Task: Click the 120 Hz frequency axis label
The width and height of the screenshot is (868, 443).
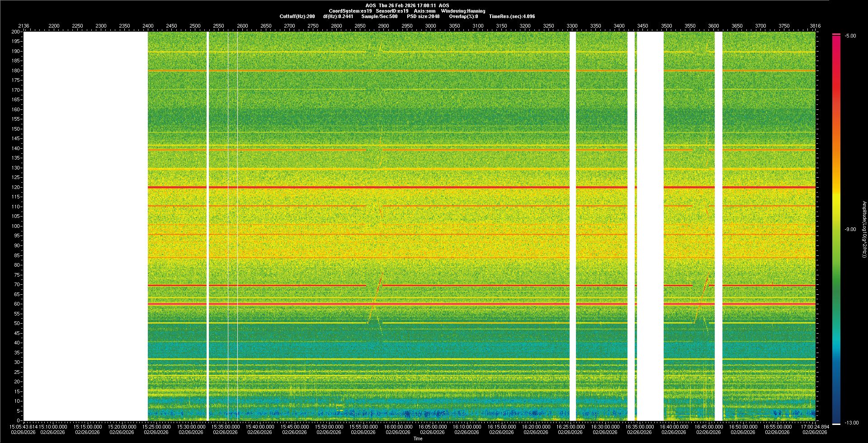Action: click(16, 187)
